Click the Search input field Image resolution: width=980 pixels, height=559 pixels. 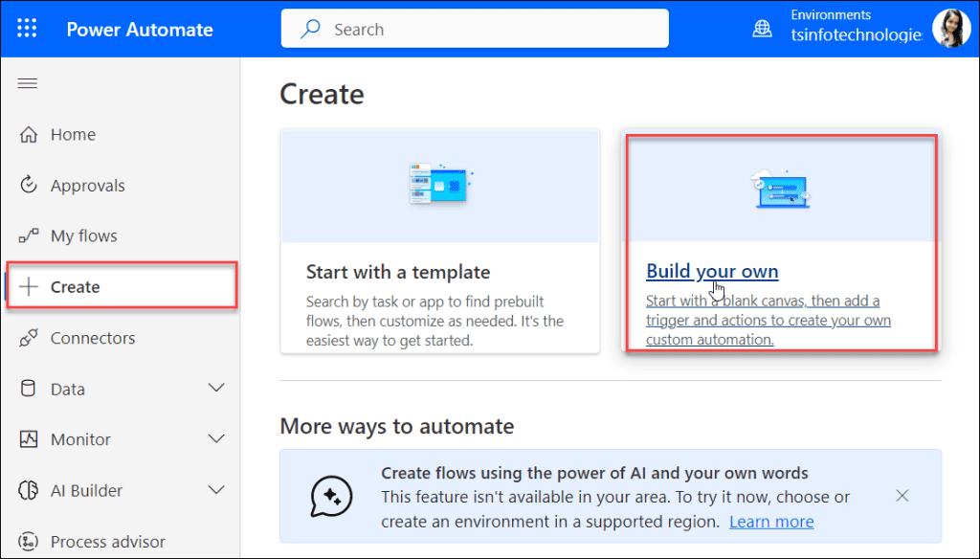tap(475, 28)
